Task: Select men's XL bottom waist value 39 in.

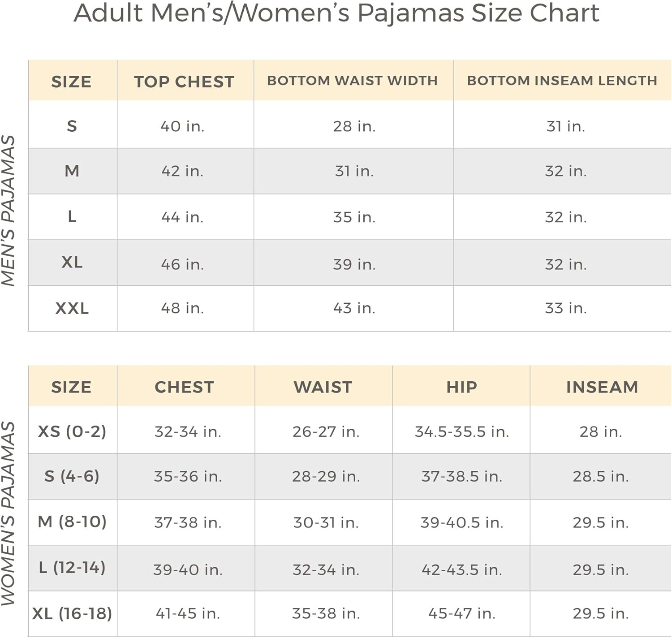Action: click(x=354, y=264)
